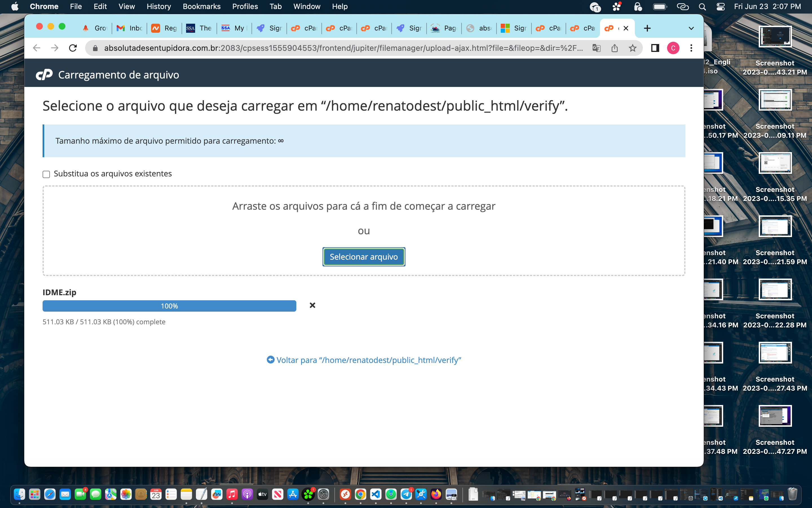Open the File menu
The width and height of the screenshot is (812, 508).
76,6
